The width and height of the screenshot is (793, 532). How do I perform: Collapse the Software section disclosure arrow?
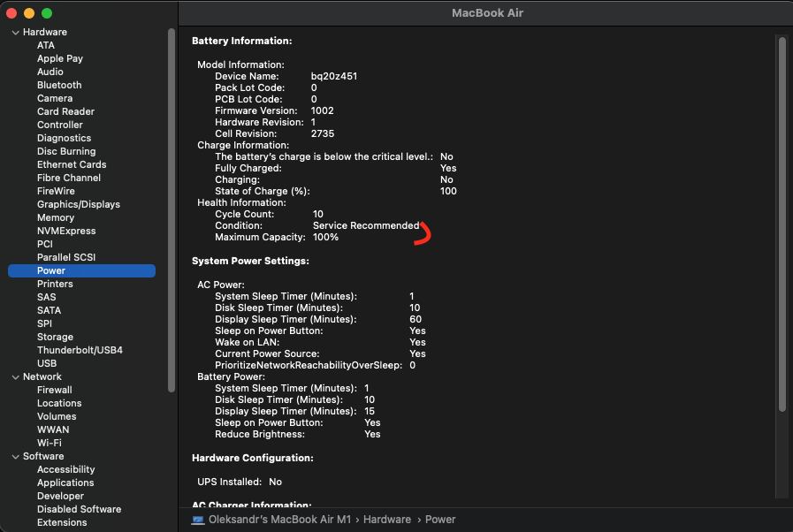click(x=14, y=457)
